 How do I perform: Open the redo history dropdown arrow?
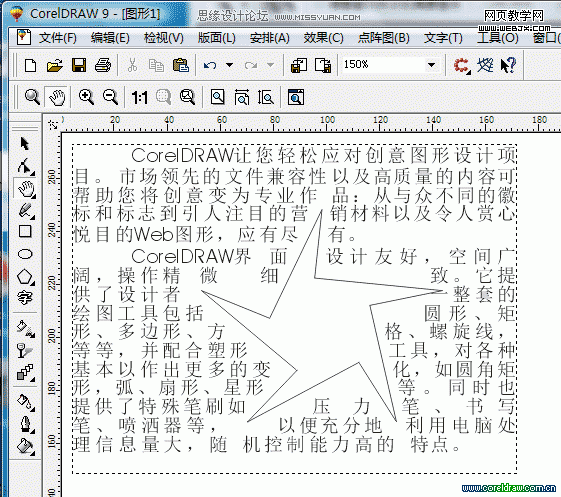[x=271, y=65]
